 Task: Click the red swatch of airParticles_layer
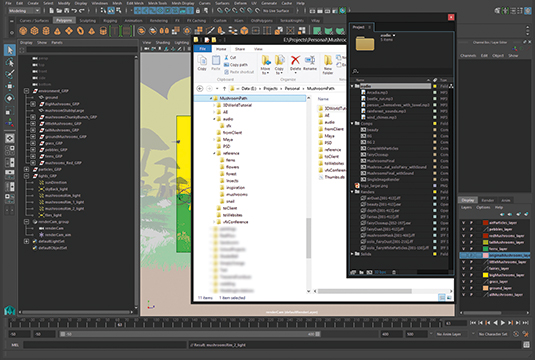tap(486, 223)
